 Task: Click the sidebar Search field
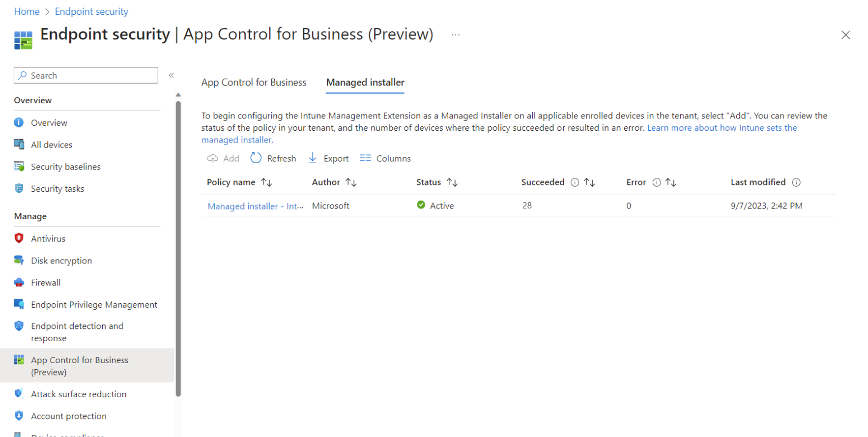click(86, 75)
